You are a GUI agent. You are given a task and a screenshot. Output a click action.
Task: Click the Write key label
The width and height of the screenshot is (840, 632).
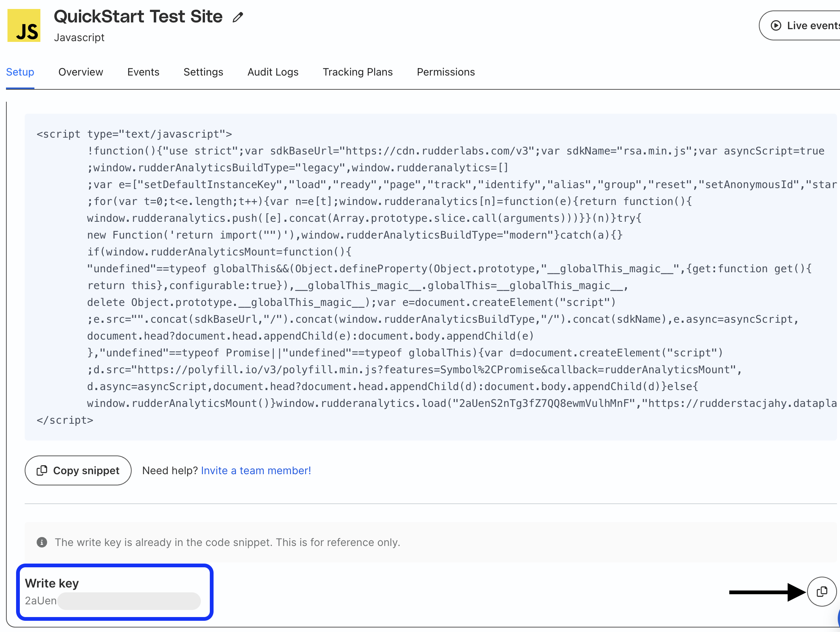pyautogui.click(x=52, y=583)
